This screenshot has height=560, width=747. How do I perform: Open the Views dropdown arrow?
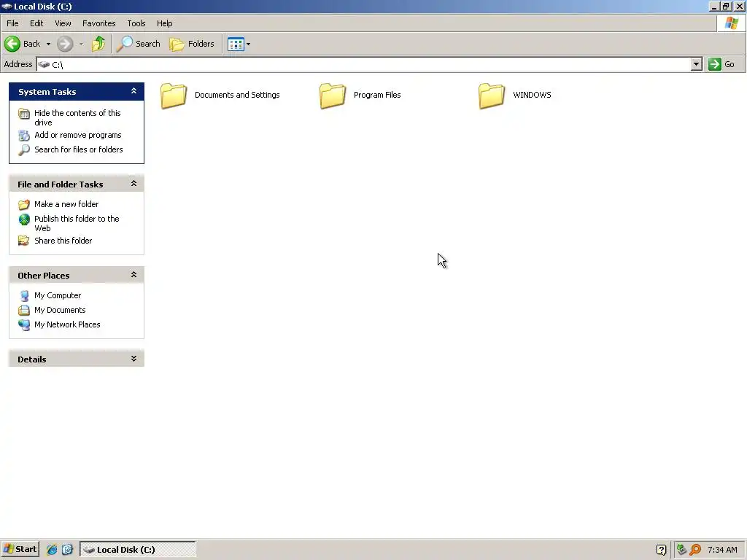point(248,44)
